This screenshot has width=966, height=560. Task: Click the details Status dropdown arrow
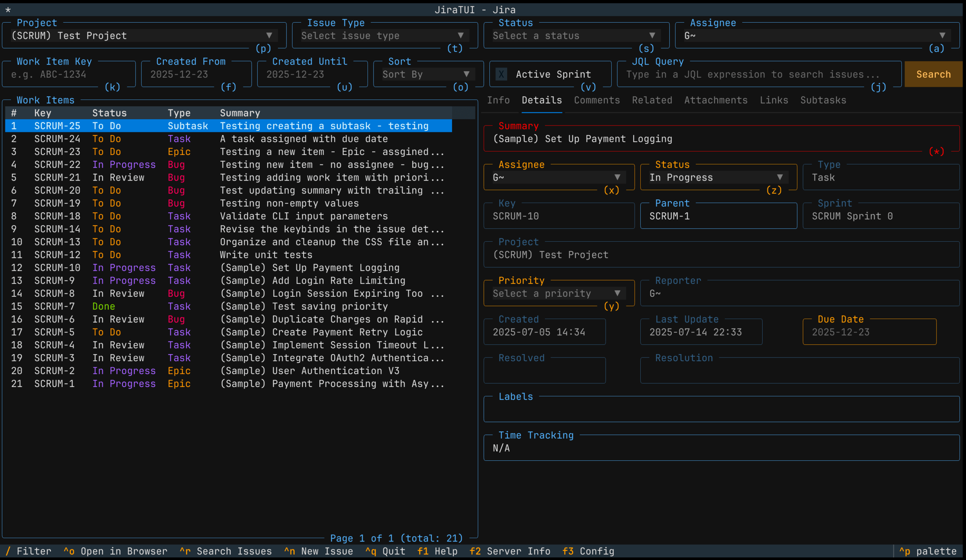779,177
